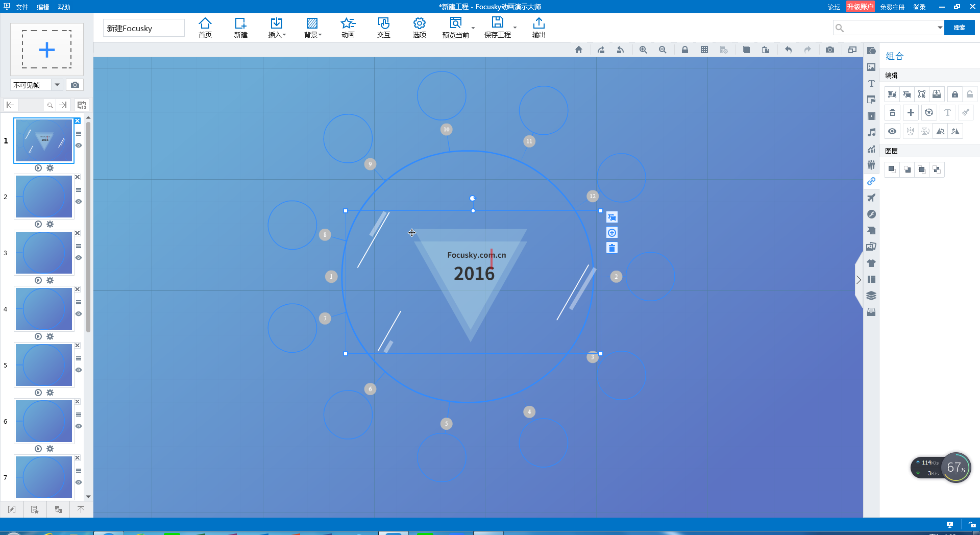
Task: Open the stacked layers icon in sidebar
Action: tap(871, 296)
